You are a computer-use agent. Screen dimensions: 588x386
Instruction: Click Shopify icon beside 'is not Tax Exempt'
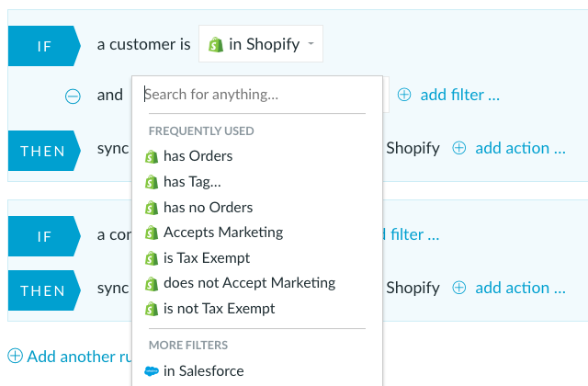pos(152,309)
